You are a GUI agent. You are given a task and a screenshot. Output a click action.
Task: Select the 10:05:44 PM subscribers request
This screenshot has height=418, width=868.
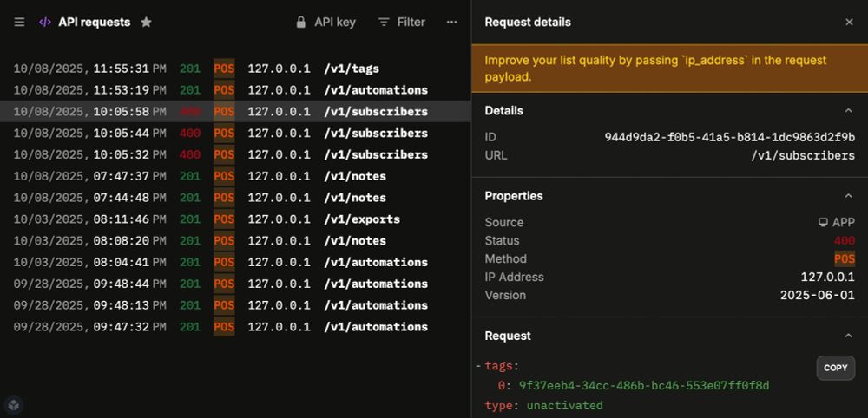point(217,134)
